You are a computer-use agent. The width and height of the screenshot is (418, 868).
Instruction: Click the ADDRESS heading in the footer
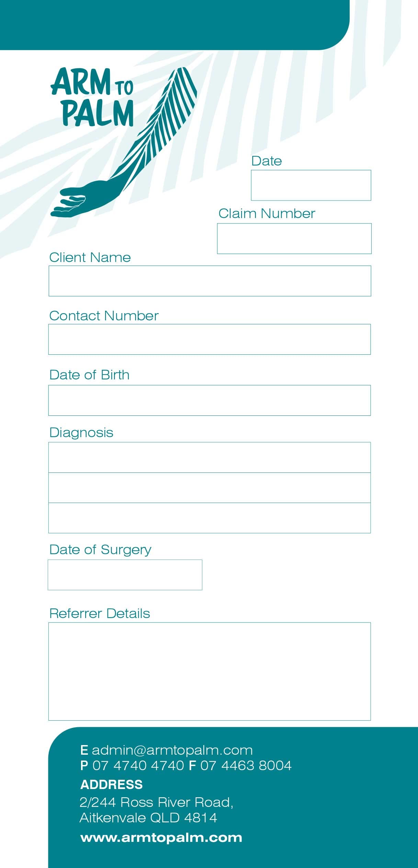[111, 785]
